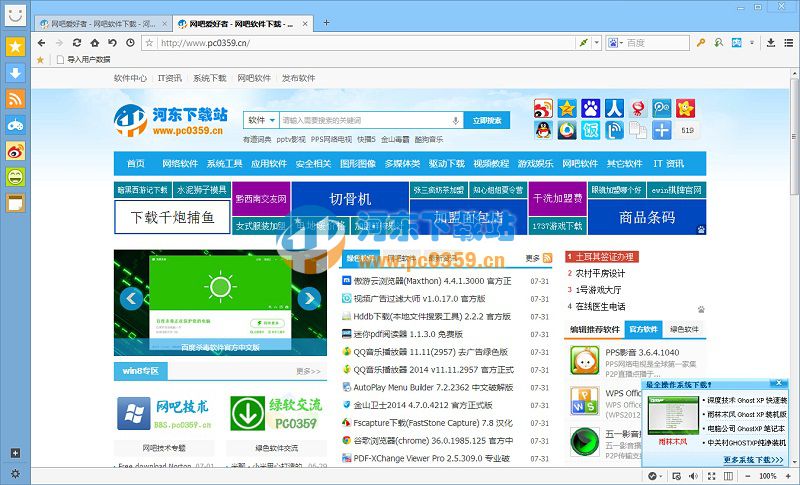Click the Sina Weibo share icon
Screen dimensions: 800x485
(543, 108)
